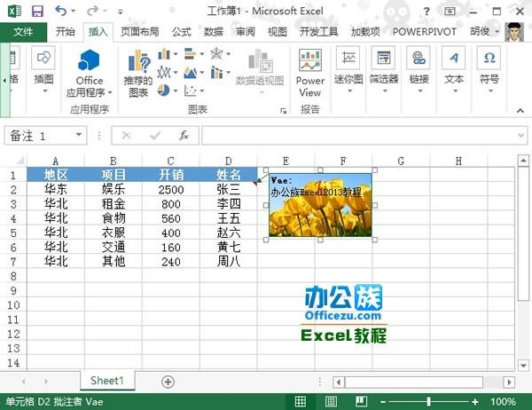532x410 pixels.
Task: Open the Excel Help question mark
Action: click(x=426, y=12)
